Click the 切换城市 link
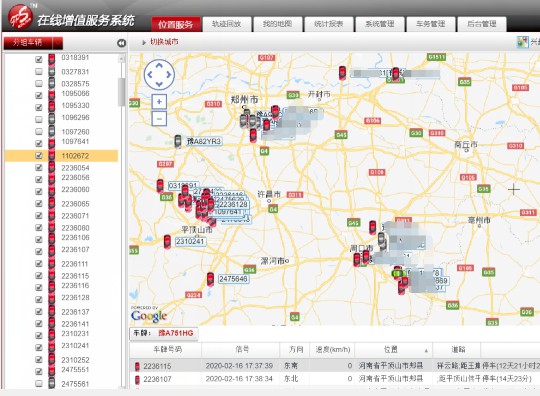 pos(164,42)
